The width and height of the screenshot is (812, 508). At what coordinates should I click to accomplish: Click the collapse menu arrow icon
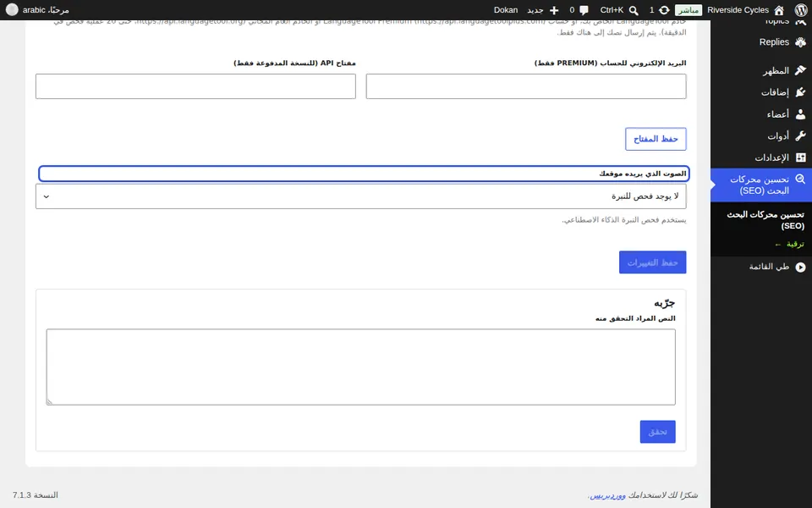pos(801,267)
